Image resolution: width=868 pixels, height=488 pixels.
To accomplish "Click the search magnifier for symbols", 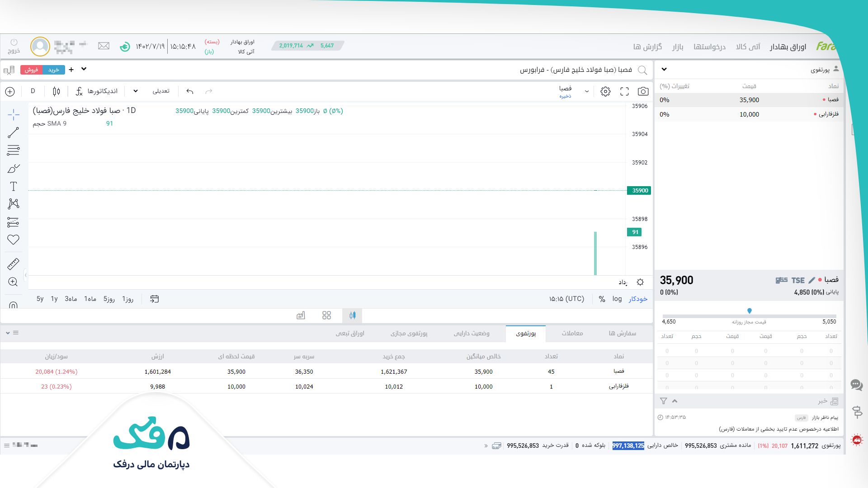I will pos(642,70).
